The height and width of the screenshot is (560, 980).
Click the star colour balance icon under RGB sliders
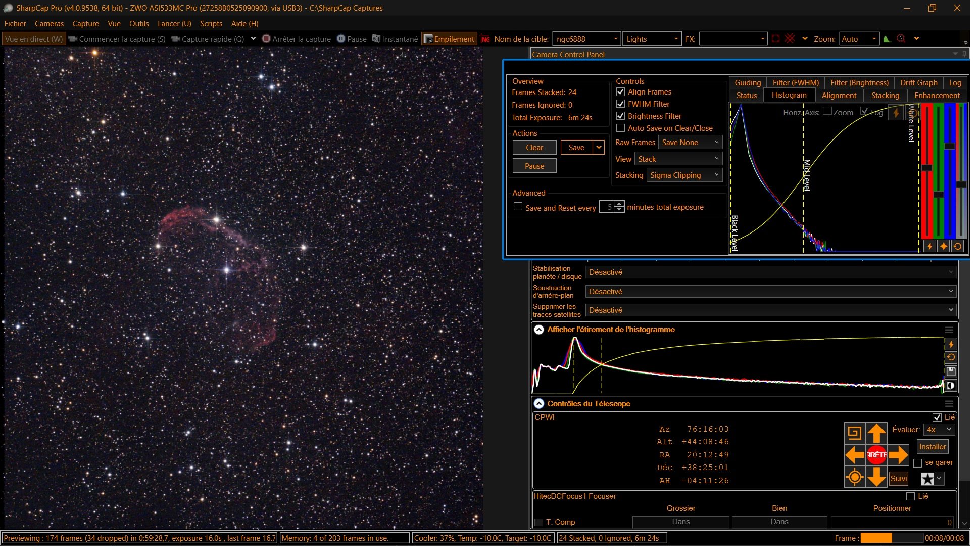(x=943, y=246)
